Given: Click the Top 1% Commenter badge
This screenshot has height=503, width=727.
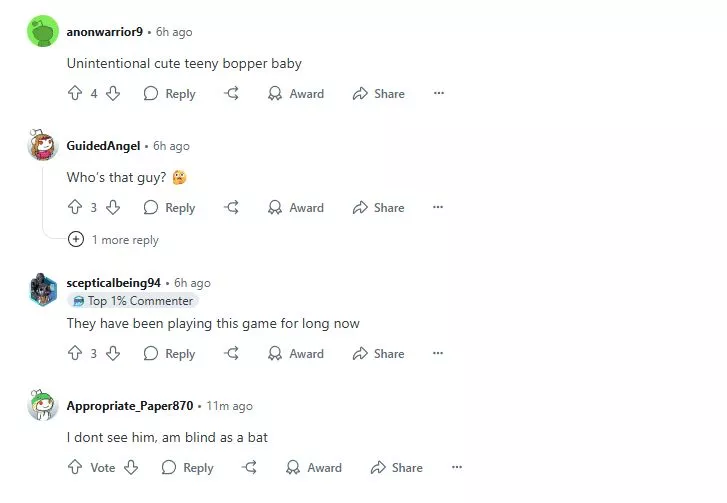Looking at the screenshot, I should [133, 301].
